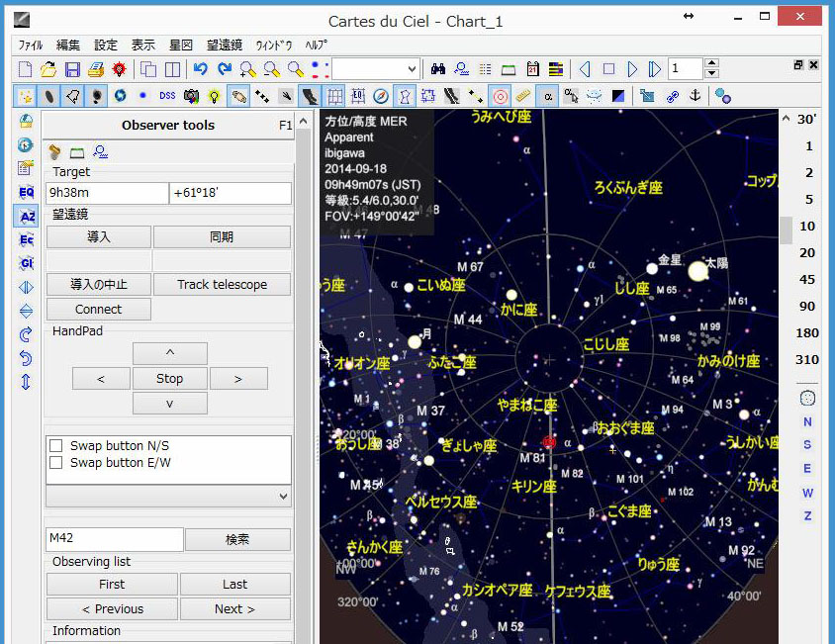Step time forward with the right triangle
The height and width of the screenshot is (644, 835).
(632, 69)
